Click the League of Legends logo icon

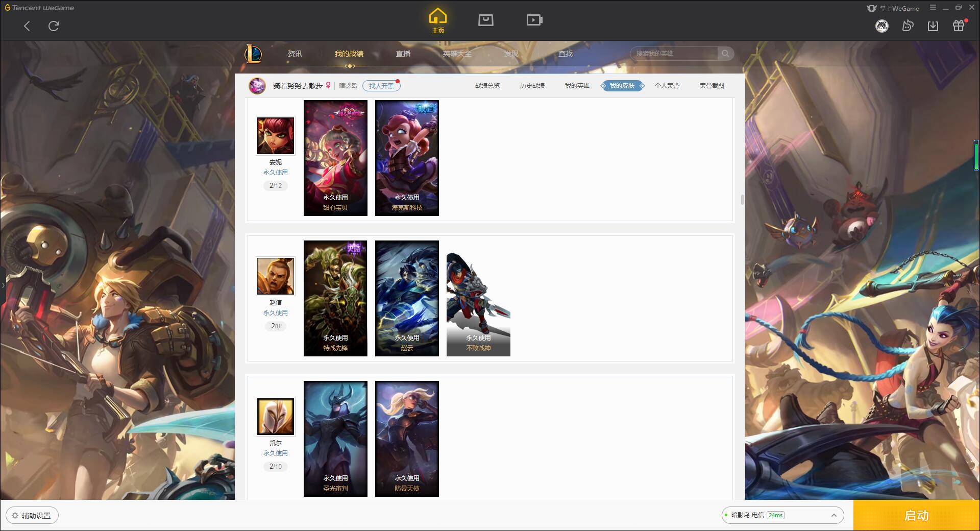point(254,54)
